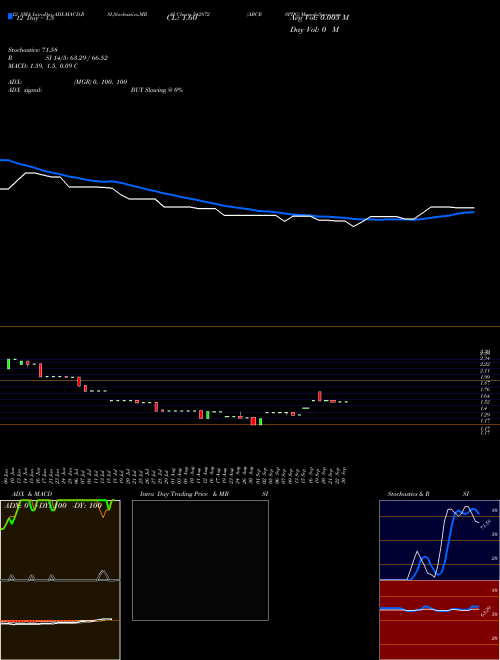Click the 'Intra Day Trading Price & MR SI' title
The width and height of the screenshot is (500, 660).
(x=205, y=494)
